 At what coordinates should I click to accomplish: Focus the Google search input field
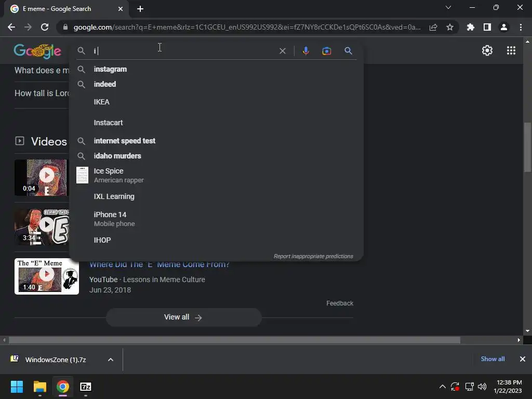coord(183,51)
